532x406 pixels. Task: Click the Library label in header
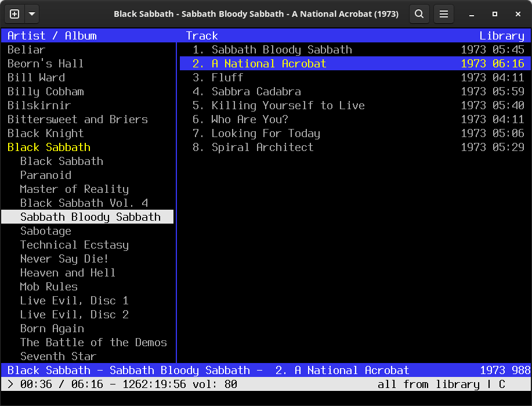[x=502, y=35]
